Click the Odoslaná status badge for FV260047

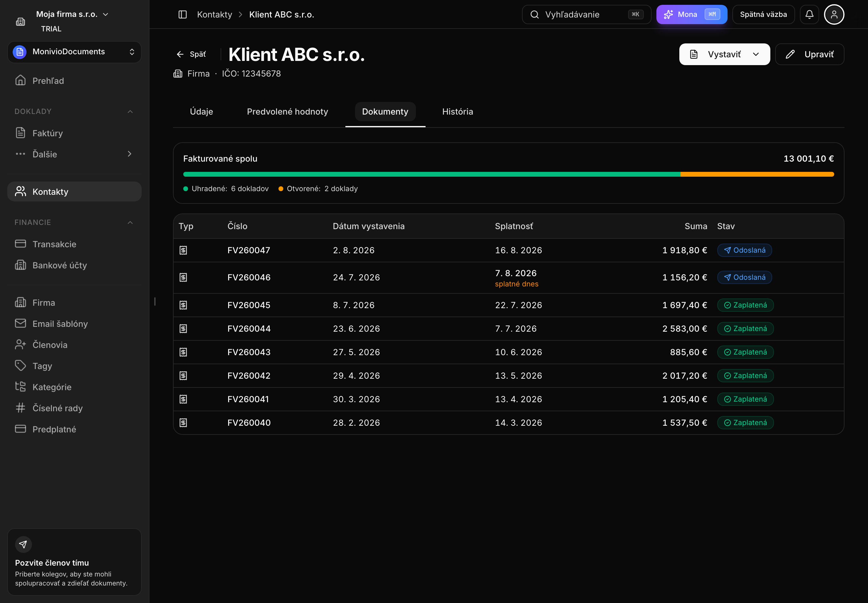coord(744,250)
